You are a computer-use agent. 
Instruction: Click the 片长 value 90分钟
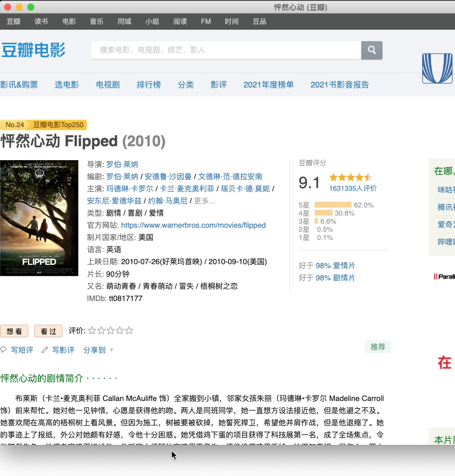[x=118, y=274]
